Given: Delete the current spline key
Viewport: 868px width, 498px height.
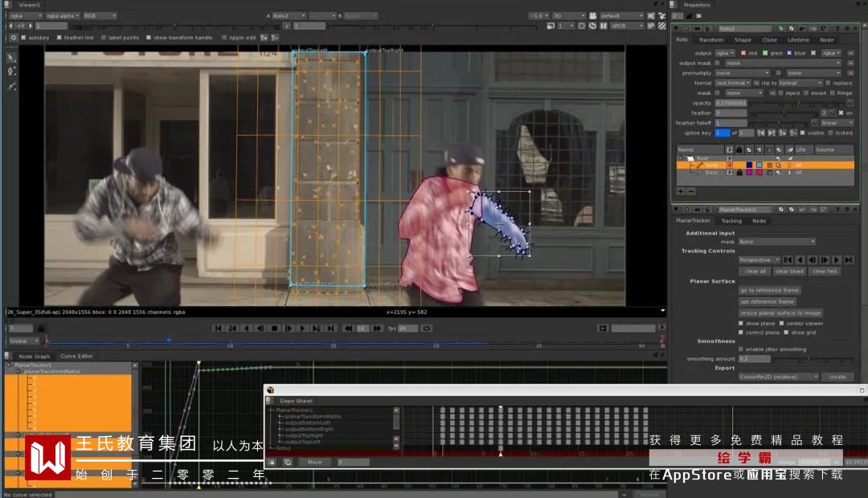Looking at the screenshot, I should pyautogui.click(x=793, y=133).
